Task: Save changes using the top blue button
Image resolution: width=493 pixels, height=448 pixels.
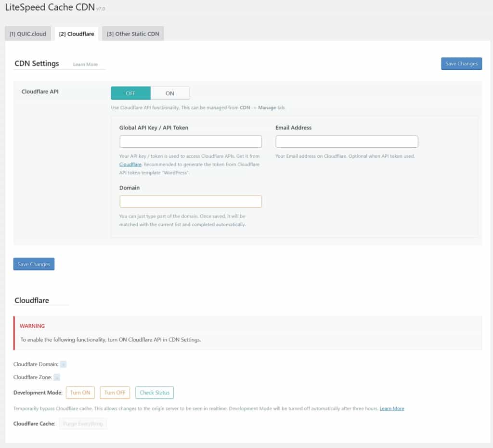Action: (461, 64)
